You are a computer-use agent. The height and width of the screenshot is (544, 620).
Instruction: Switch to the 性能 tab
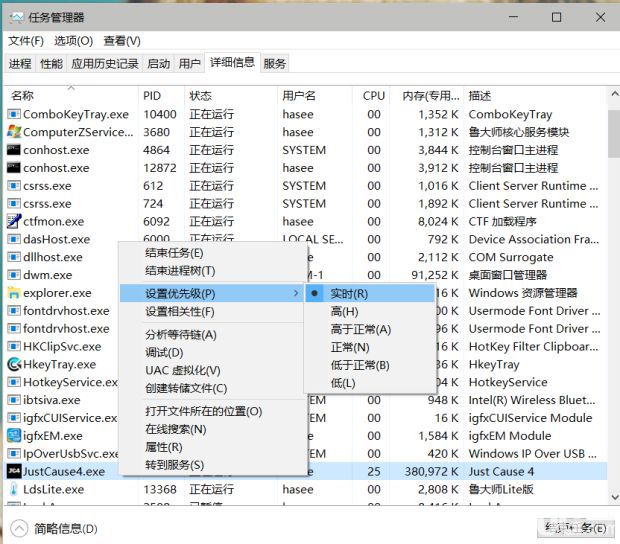point(51,64)
